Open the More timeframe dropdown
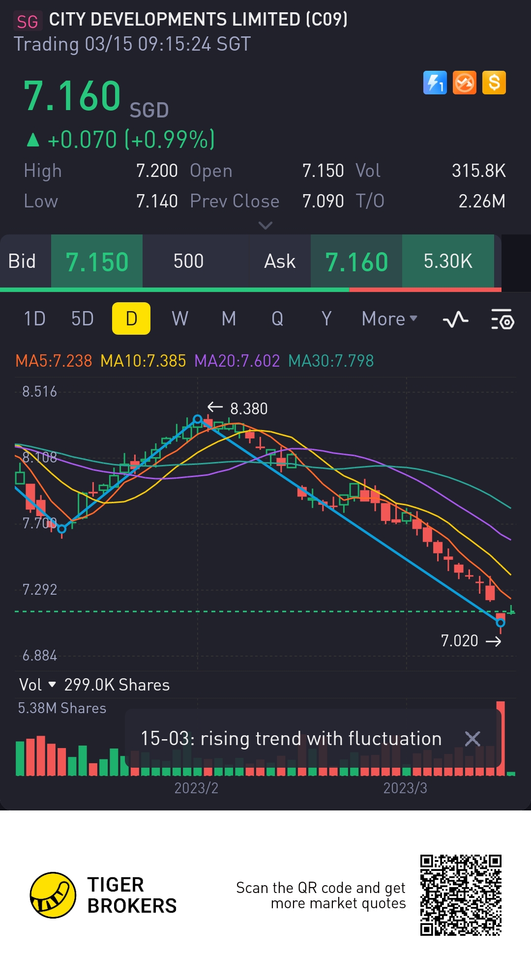The height and width of the screenshot is (980, 531). [x=389, y=319]
